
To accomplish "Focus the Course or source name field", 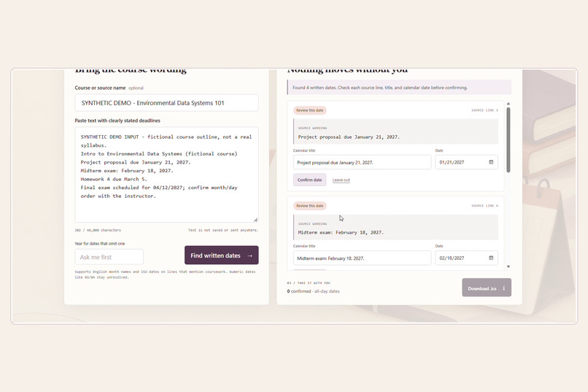I will click(x=166, y=103).
